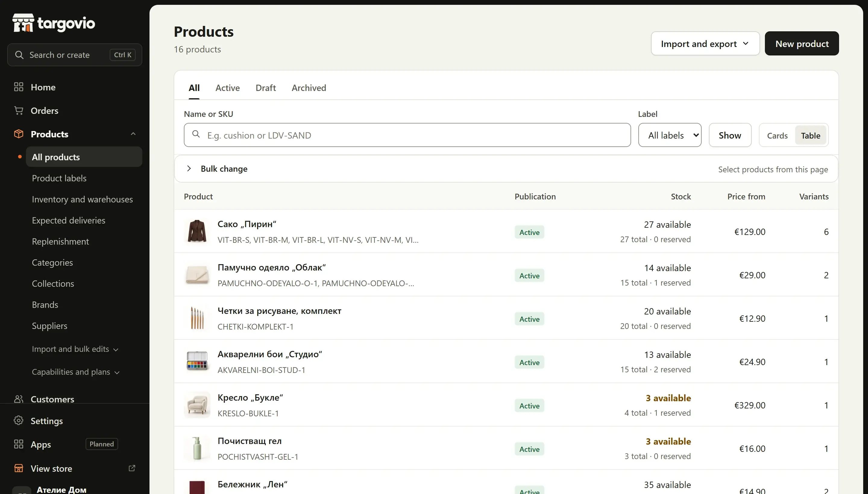Viewport: 868px width, 494px height.
Task: Click the targovio storefront logo icon
Action: [23, 23]
